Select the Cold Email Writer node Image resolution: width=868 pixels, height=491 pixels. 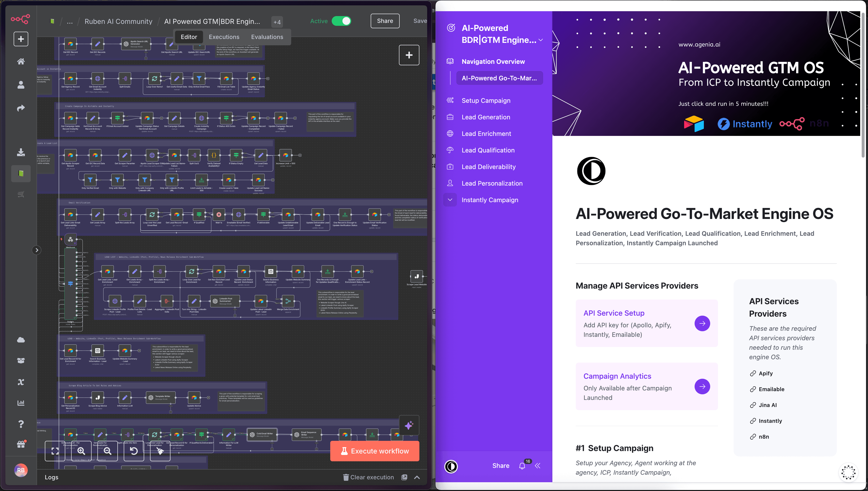pyautogui.click(x=262, y=435)
